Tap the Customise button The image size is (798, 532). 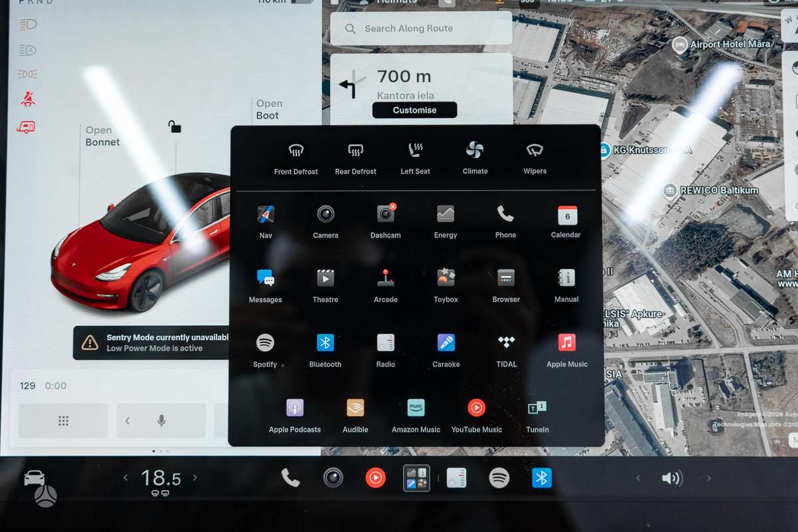(x=414, y=110)
